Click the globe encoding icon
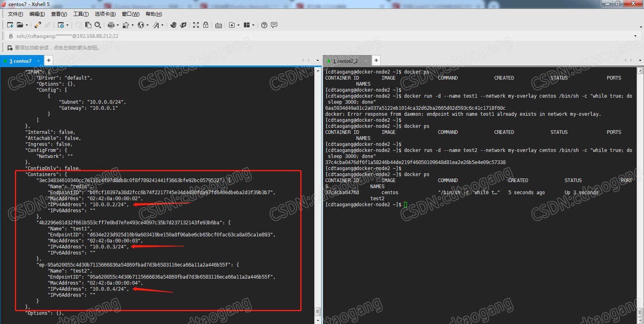644x324 pixels. pos(140,25)
